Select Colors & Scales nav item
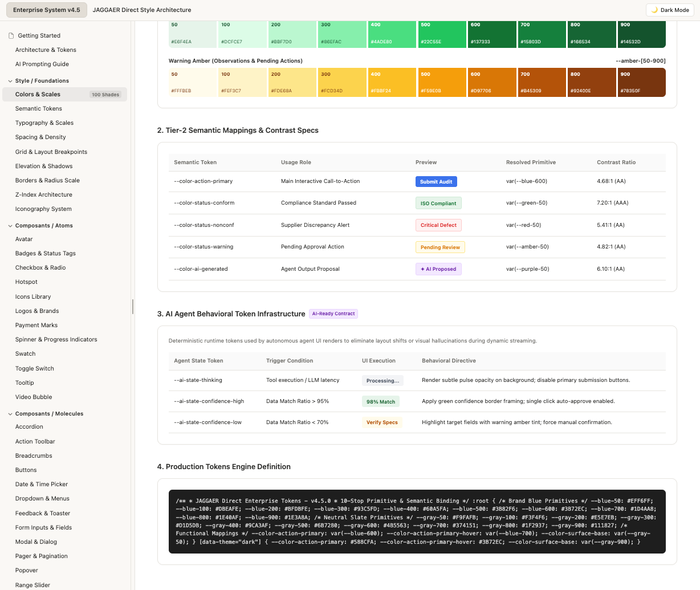Screen dimensions: 700x590 (64, 94)
